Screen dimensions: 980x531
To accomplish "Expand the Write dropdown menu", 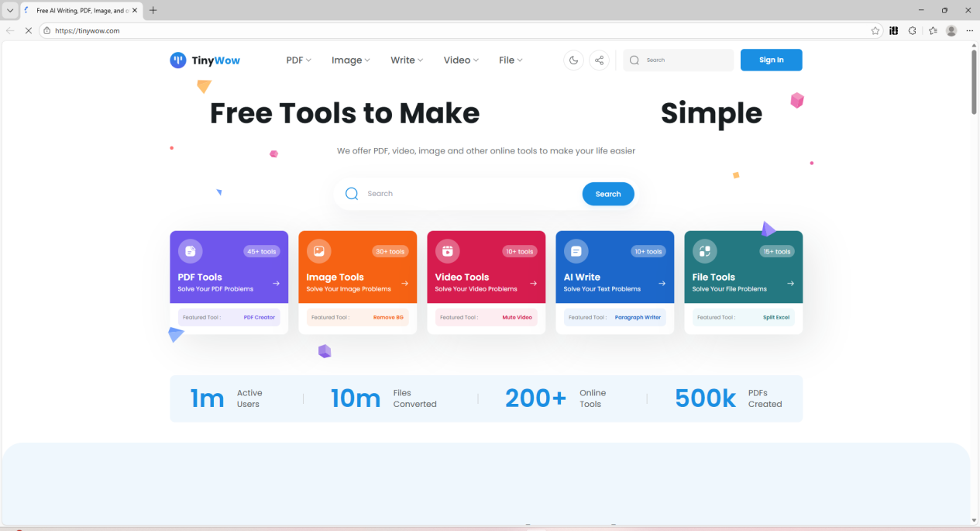I will click(x=407, y=60).
